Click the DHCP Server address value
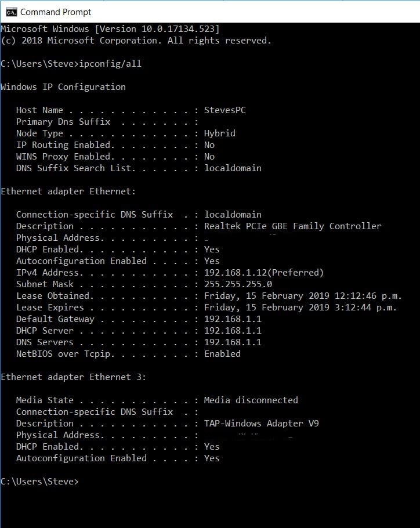420x528 pixels. pos(233,331)
